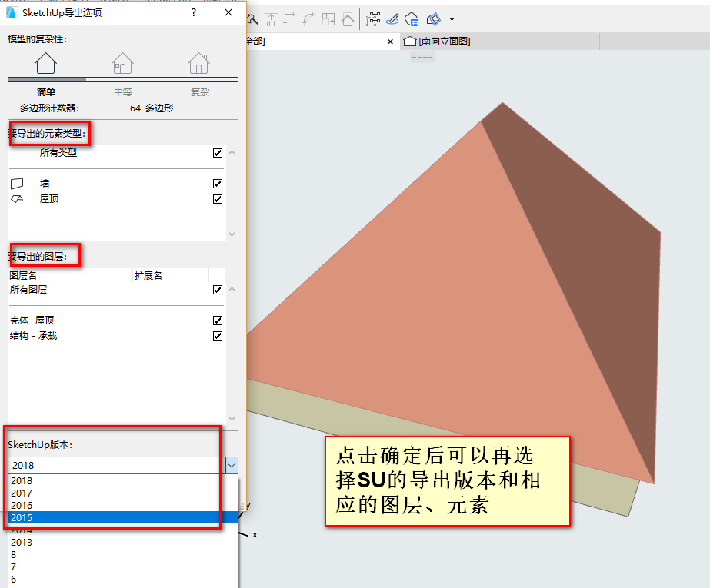
Task: Choose 2015 from the version list
Action: pos(123,517)
